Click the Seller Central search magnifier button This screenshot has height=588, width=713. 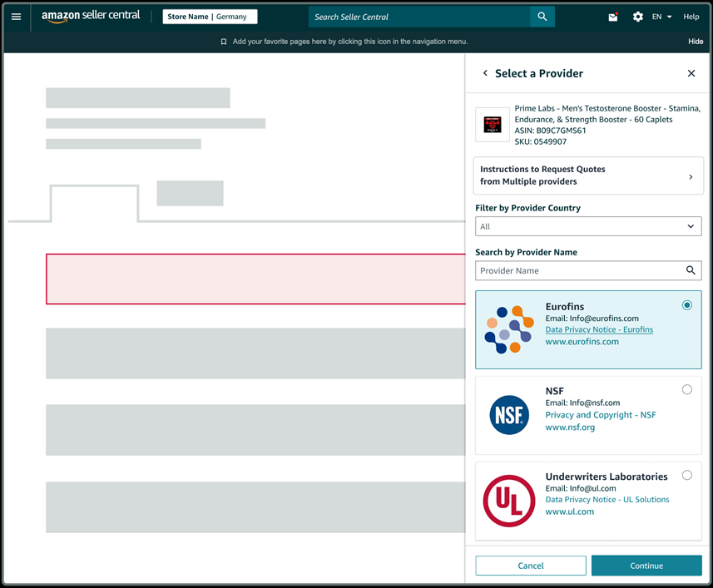[x=542, y=17]
